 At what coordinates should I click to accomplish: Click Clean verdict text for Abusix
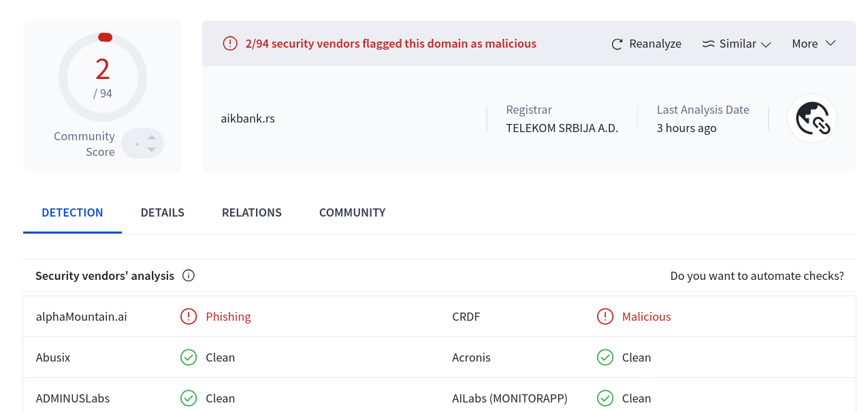pos(220,358)
